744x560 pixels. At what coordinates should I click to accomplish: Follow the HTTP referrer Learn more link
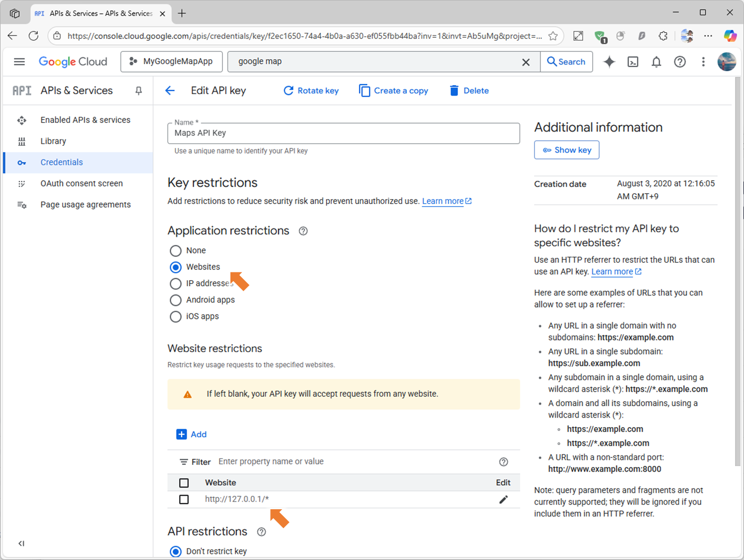[617, 272]
